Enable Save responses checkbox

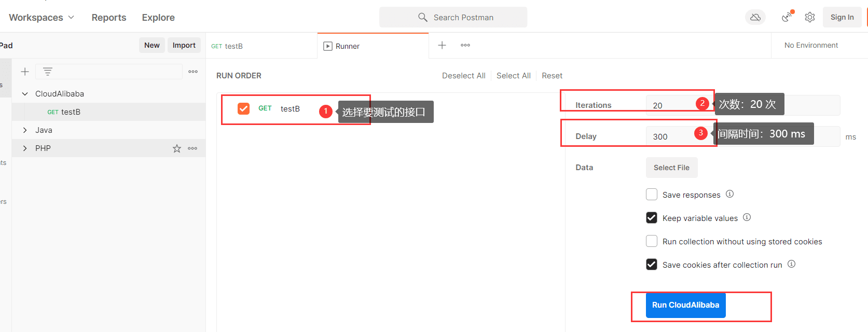[x=652, y=195]
